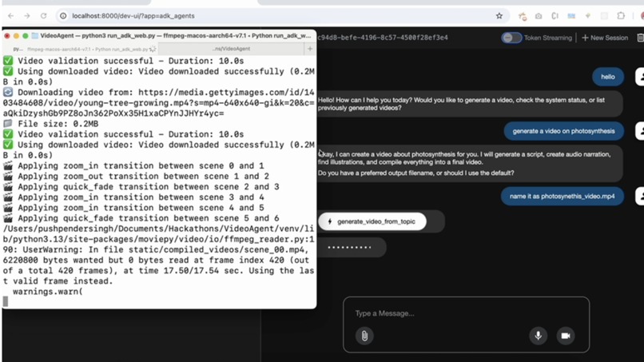The image size is (644, 362).
Task: Click 'File size: 0.2MB' terminal line
Action: (x=51, y=124)
